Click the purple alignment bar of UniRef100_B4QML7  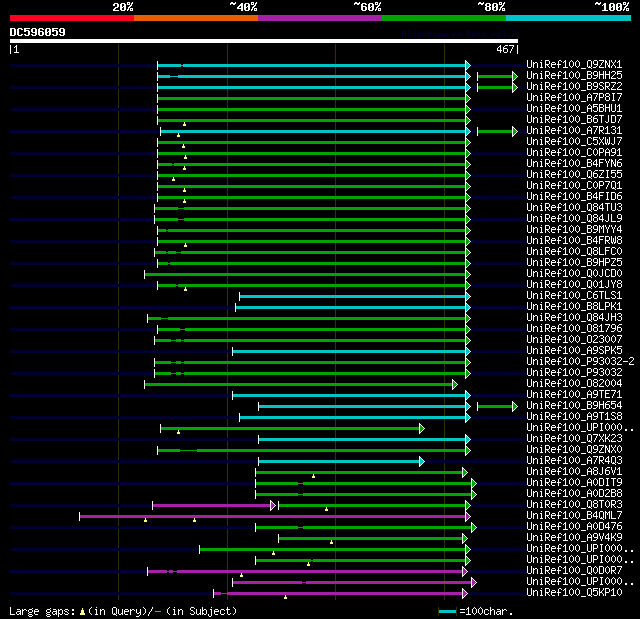pyautogui.click(x=272, y=517)
